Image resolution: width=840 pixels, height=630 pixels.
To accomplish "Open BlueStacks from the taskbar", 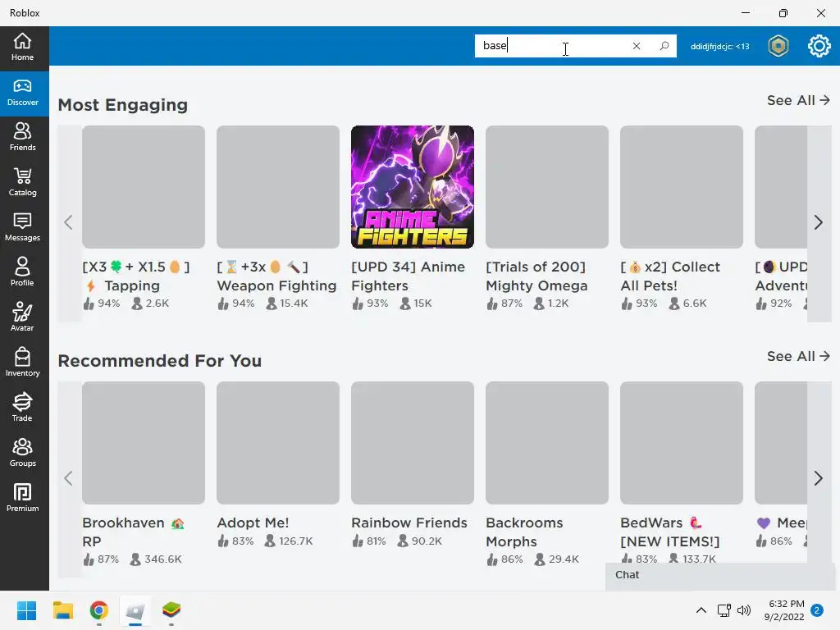I will pyautogui.click(x=171, y=610).
